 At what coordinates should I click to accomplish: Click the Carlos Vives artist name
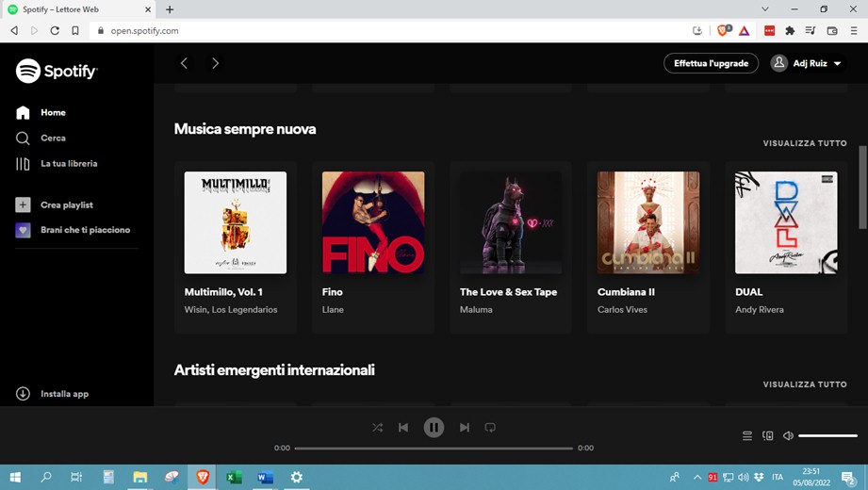tap(622, 309)
